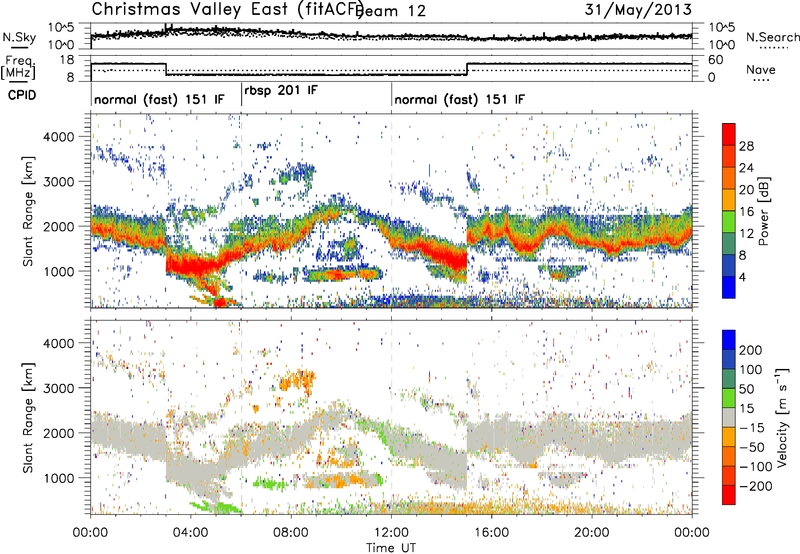Image resolution: width=800 pixels, height=554 pixels.
Task: Click the 'N.Sky' legend label
Action: pos(19,37)
